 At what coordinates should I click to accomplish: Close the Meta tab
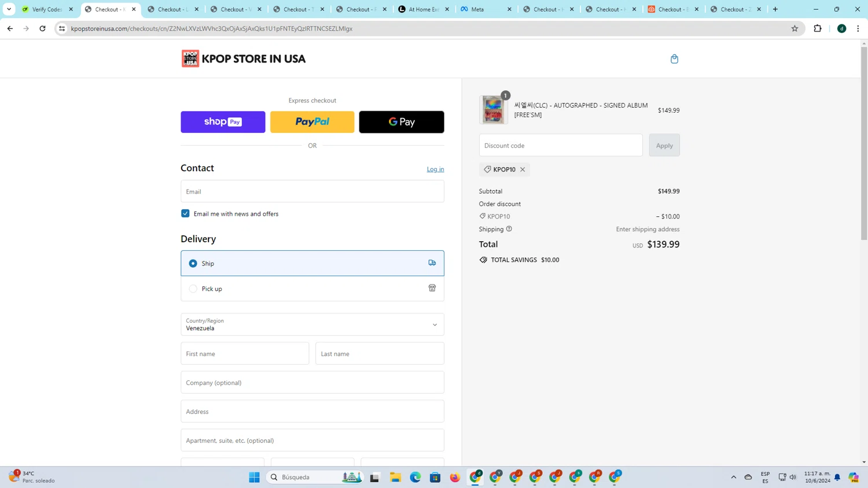click(509, 9)
